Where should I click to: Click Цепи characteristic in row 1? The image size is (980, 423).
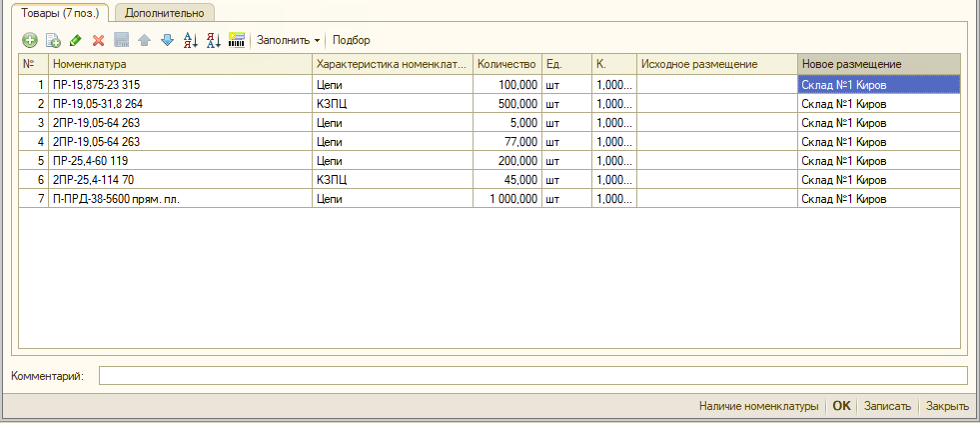pos(393,84)
